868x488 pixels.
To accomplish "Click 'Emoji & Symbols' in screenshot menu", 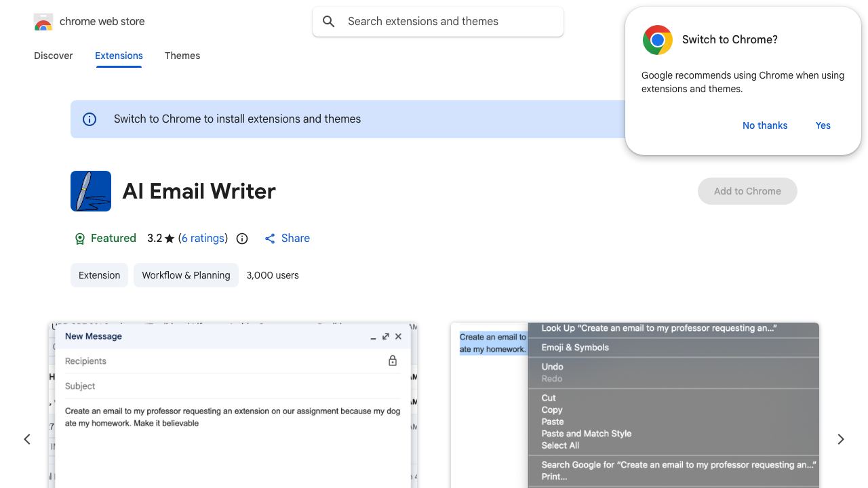I will tap(575, 348).
